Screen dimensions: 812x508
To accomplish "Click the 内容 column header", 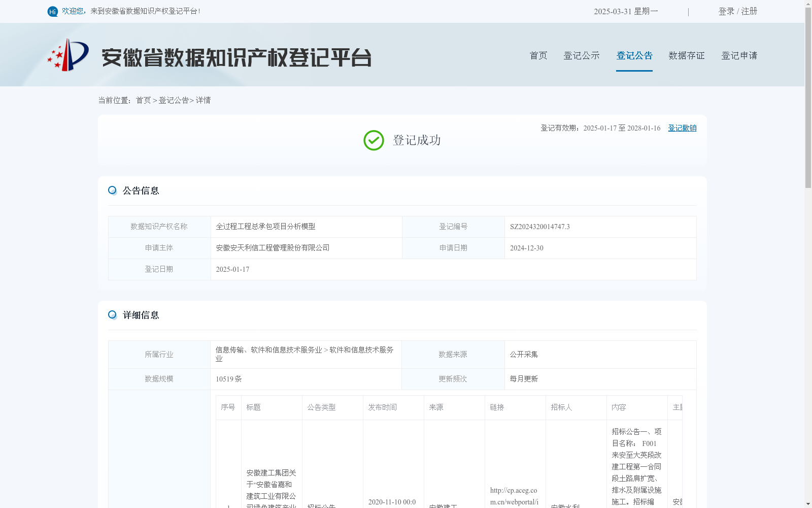I will (637, 407).
